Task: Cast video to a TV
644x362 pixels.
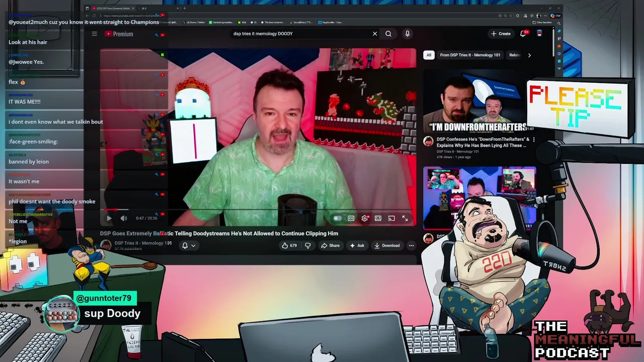Action: 391,218
